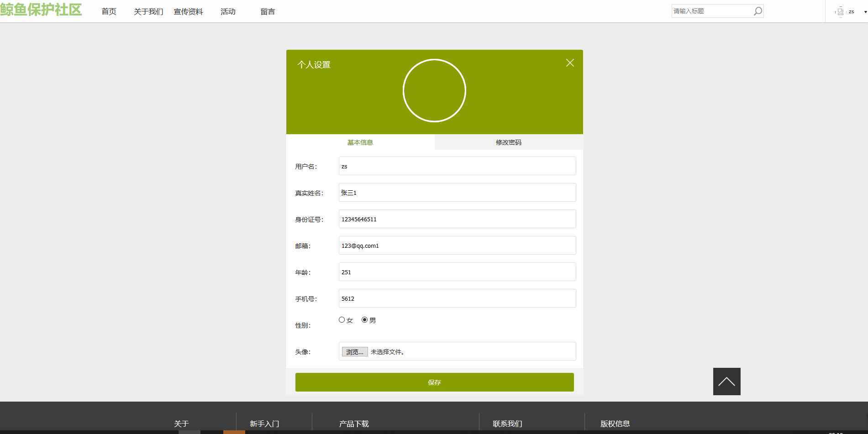Open the 宣传资料 menu item
The image size is (868, 434).
pos(188,11)
